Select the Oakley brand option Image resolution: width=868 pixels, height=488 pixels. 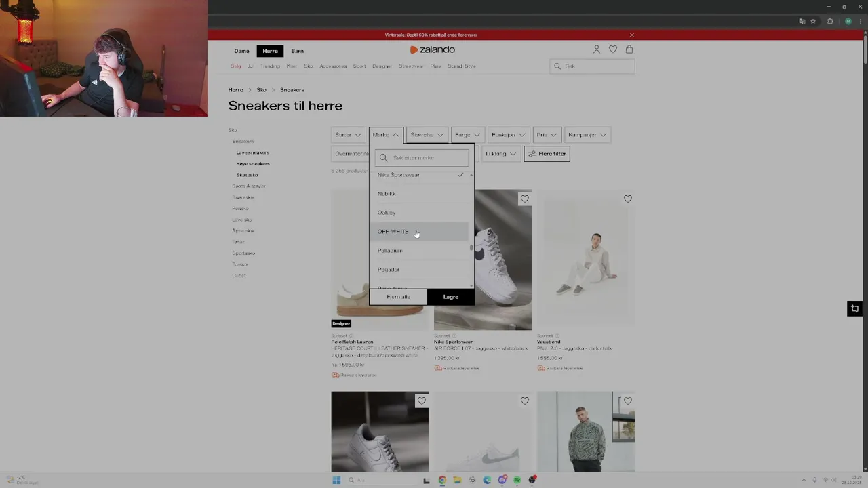tap(420, 213)
